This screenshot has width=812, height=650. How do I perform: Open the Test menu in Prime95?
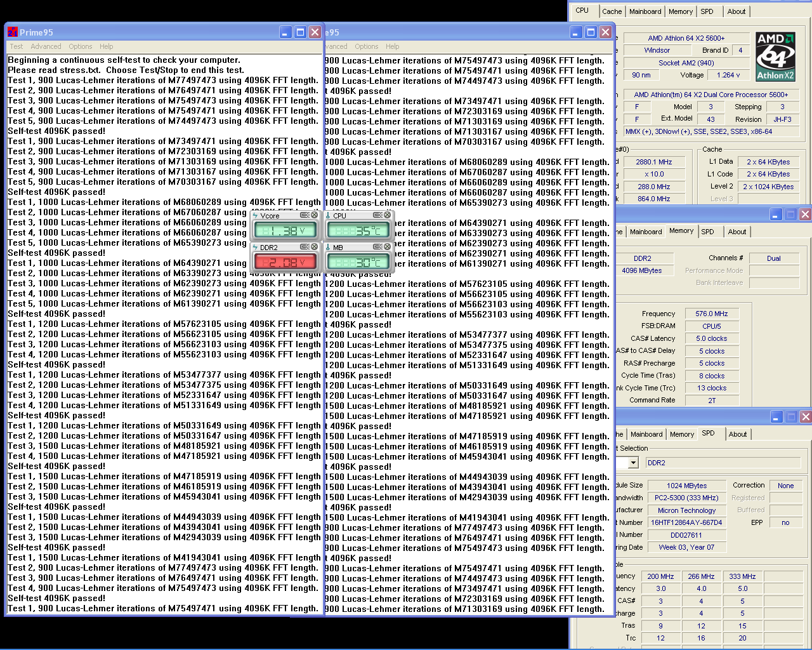tap(16, 46)
